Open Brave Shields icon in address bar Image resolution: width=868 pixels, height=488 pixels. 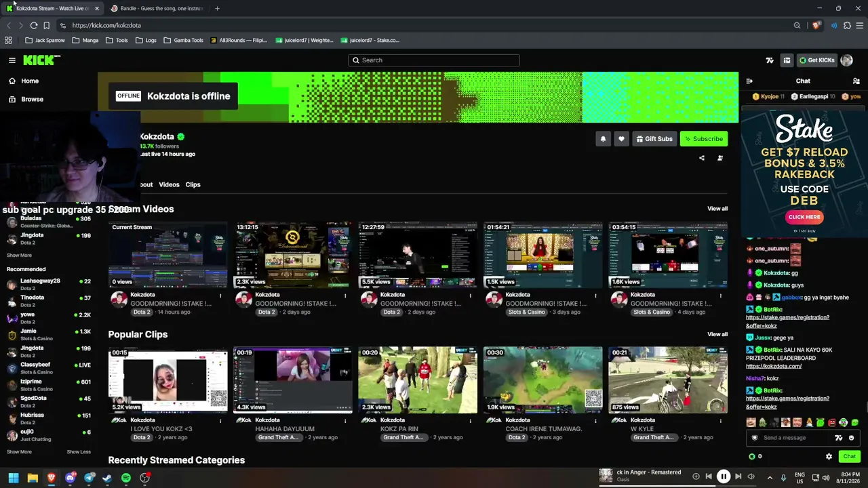coord(816,26)
